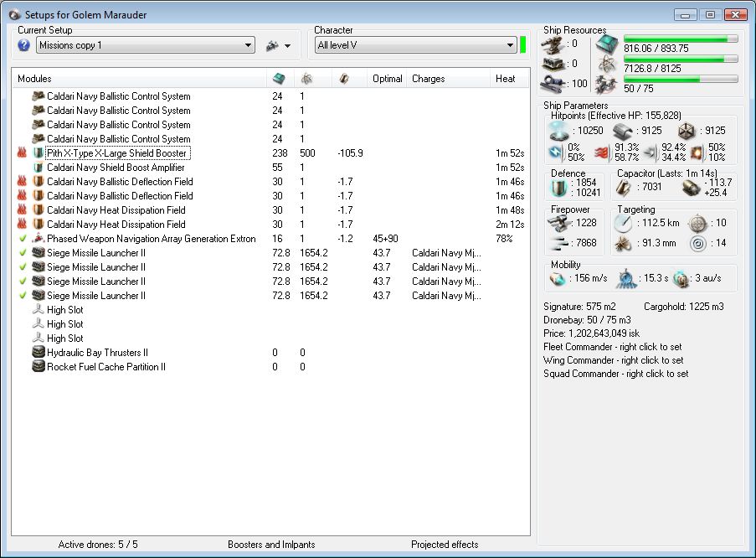Image resolution: width=756 pixels, height=558 pixels.
Task: Click the launcher hardpoints icon in Ship Resources
Action: click(x=553, y=64)
